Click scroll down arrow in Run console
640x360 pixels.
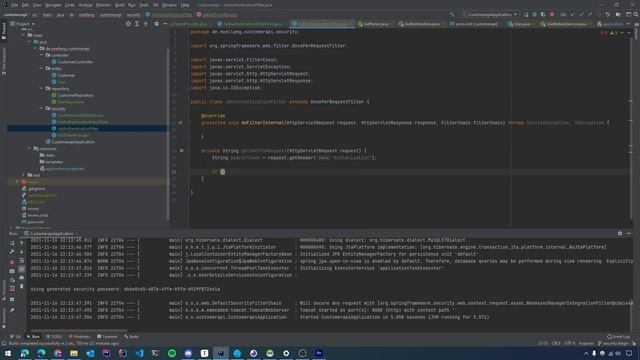(x=22, y=251)
